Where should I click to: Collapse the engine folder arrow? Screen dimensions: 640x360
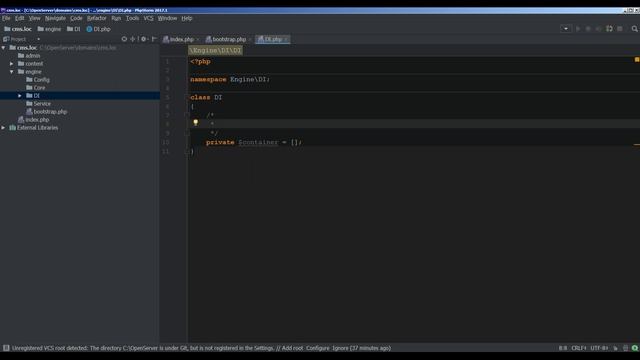click(x=11, y=72)
